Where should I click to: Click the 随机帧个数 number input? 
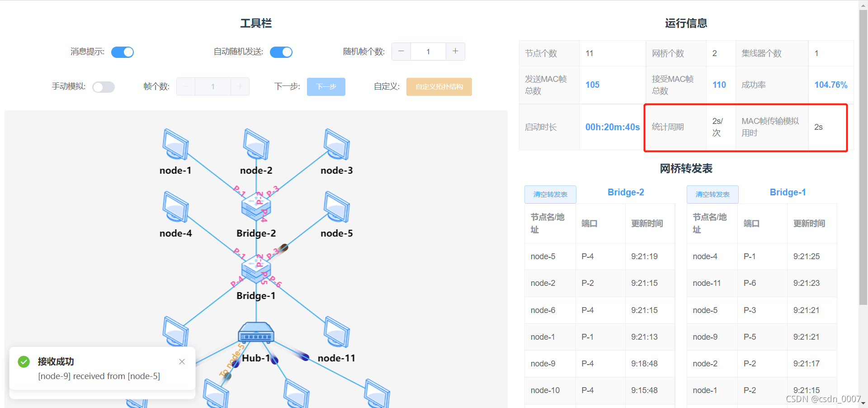(428, 52)
